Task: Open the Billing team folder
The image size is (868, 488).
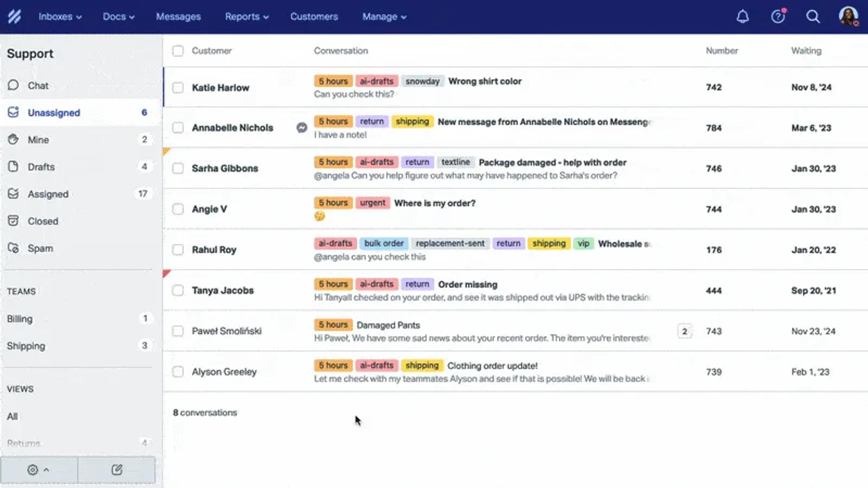Action: [81, 319]
